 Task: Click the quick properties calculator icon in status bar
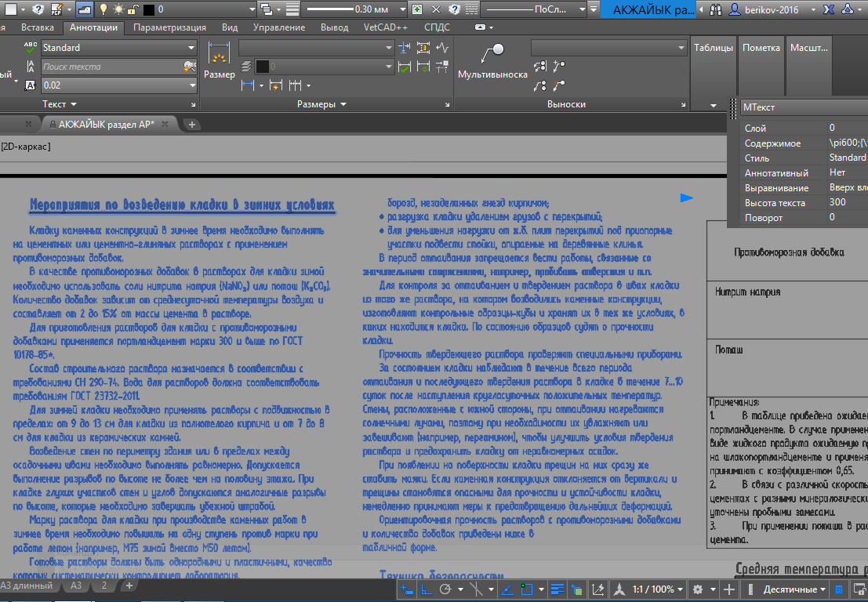point(839,589)
